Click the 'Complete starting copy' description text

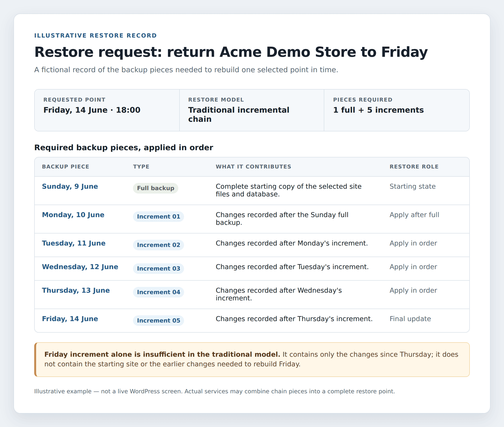288,190
